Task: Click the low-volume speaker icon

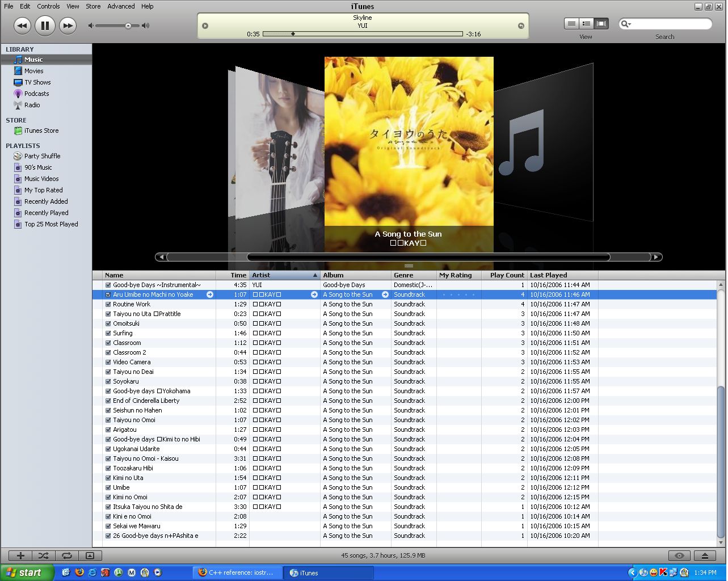Action: click(x=90, y=26)
